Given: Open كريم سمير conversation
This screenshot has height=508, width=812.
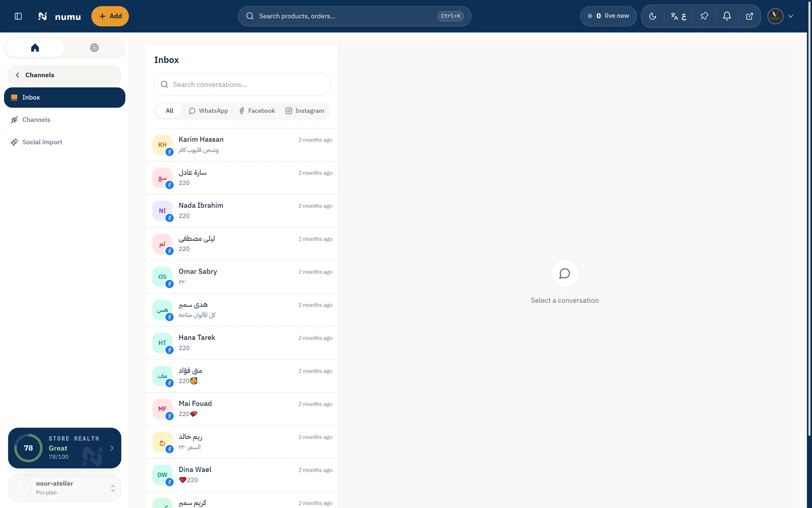Looking at the screenshot, I should point(242,500).
